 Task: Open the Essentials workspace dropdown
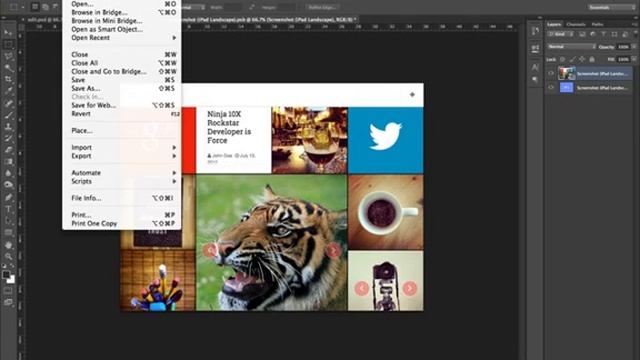point(612,7)
